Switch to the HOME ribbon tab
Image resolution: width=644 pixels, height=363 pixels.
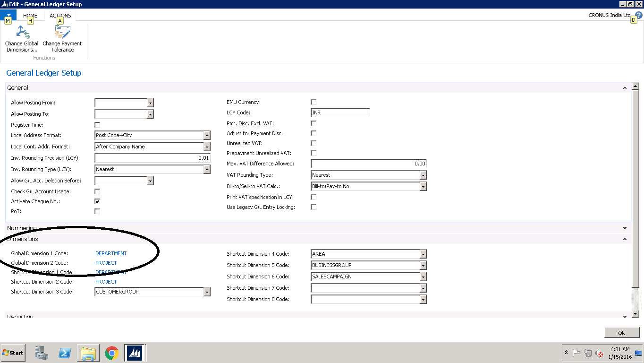coord(30,15)
